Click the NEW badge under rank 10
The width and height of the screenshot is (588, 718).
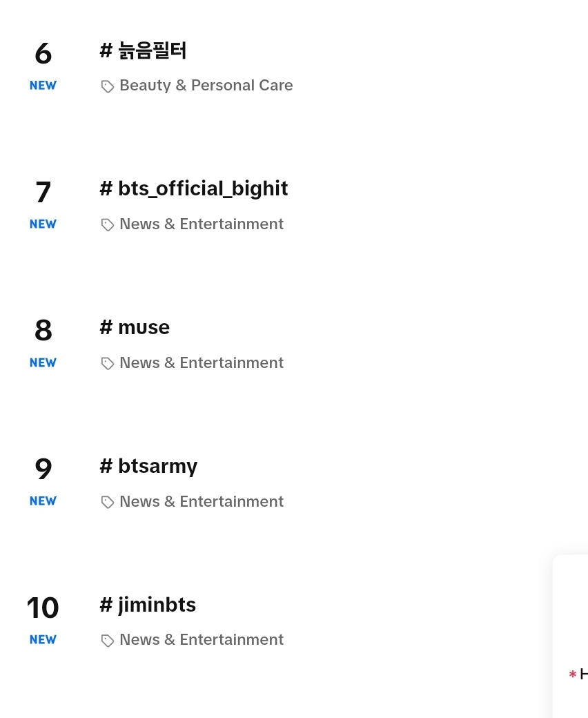[x=43, y=640]
